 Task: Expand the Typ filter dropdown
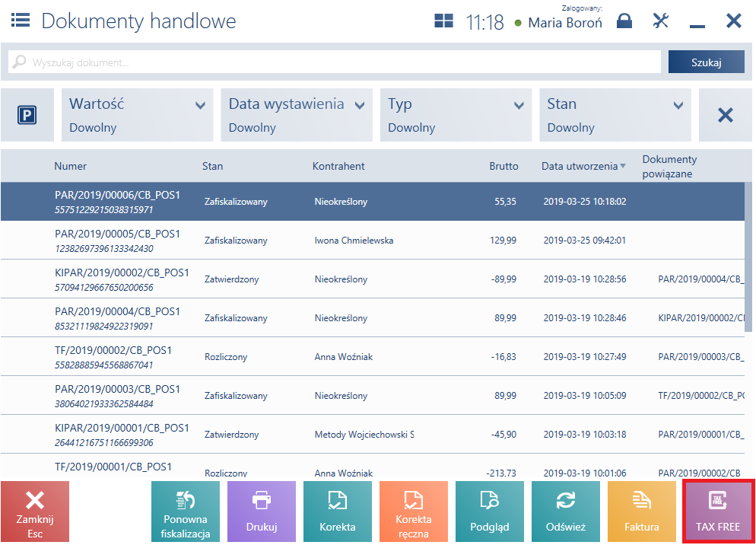tap(456, 115)
